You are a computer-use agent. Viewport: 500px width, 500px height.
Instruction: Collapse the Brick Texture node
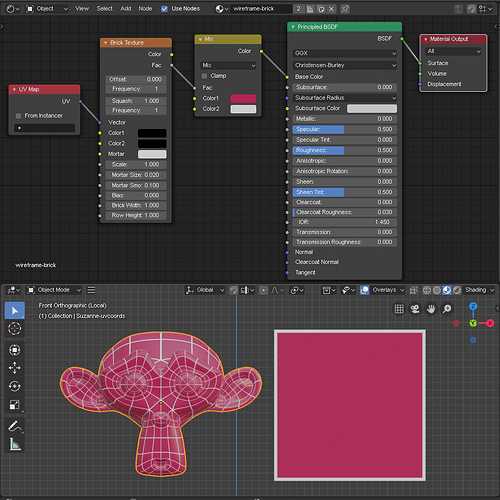coord(106,43)
